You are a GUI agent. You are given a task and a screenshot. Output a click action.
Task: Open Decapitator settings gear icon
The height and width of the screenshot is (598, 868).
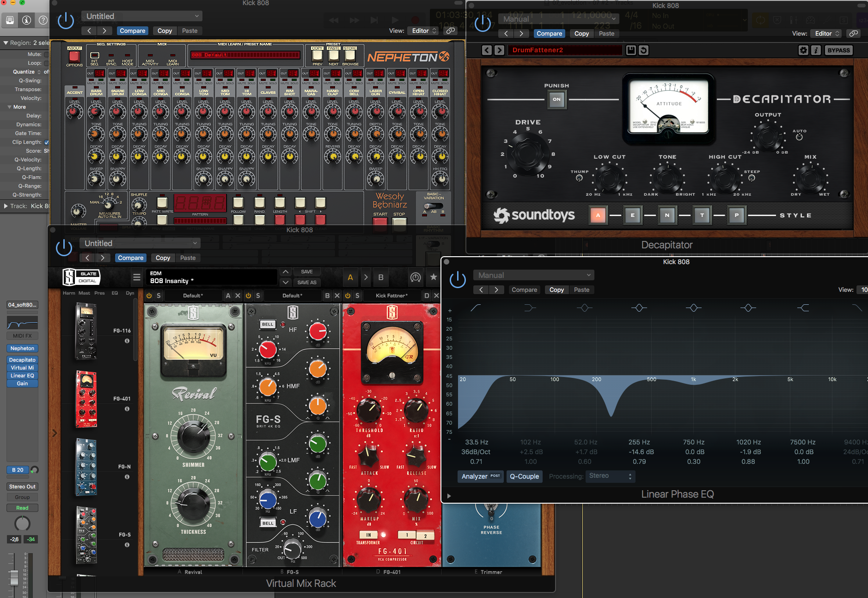[803, 50]
